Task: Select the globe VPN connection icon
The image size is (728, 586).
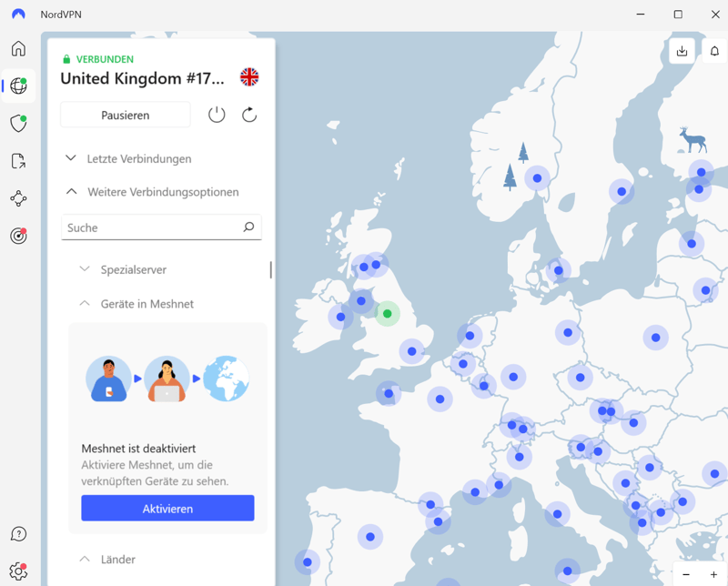Action: (x=18, y=86)
